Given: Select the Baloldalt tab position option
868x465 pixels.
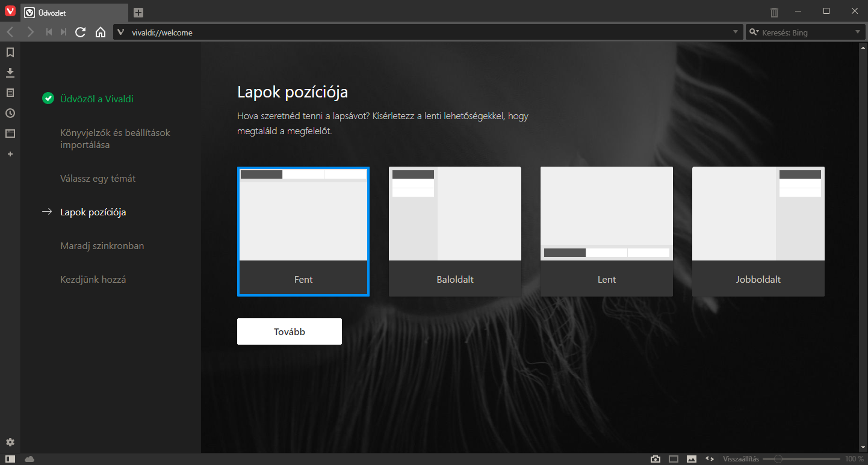Looking at the screenshot, I should click(x=455, y=232).
